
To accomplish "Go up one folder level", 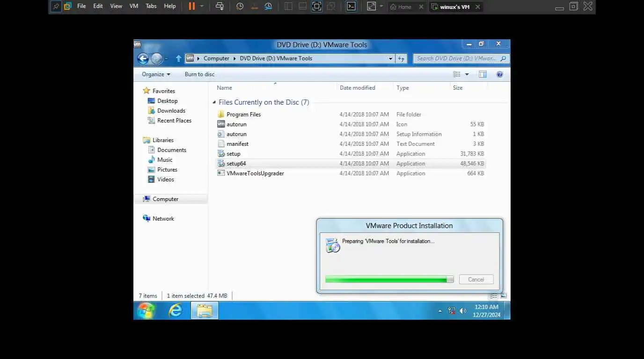I will (x=178, y=58).
